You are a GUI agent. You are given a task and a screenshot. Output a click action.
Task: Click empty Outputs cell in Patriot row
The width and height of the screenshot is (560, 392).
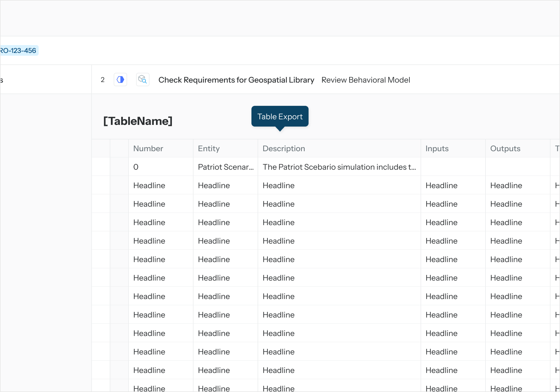tap(517, 167)
